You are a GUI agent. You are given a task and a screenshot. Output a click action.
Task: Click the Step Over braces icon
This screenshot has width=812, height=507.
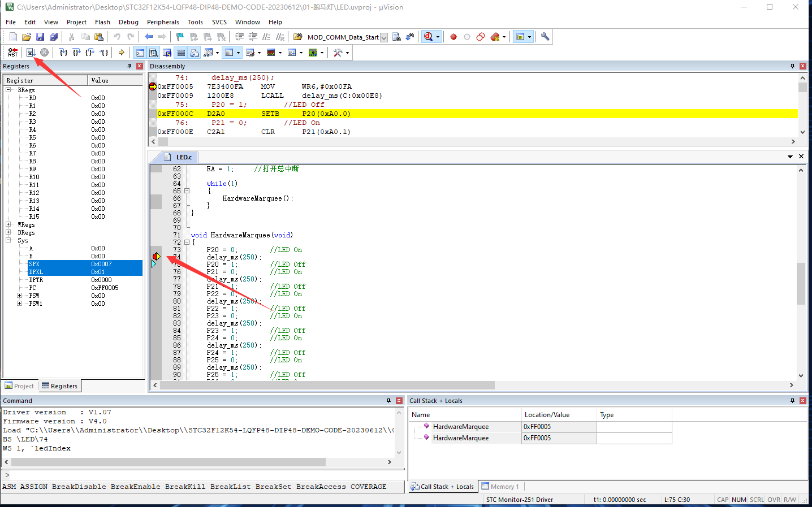coord(76,53)
